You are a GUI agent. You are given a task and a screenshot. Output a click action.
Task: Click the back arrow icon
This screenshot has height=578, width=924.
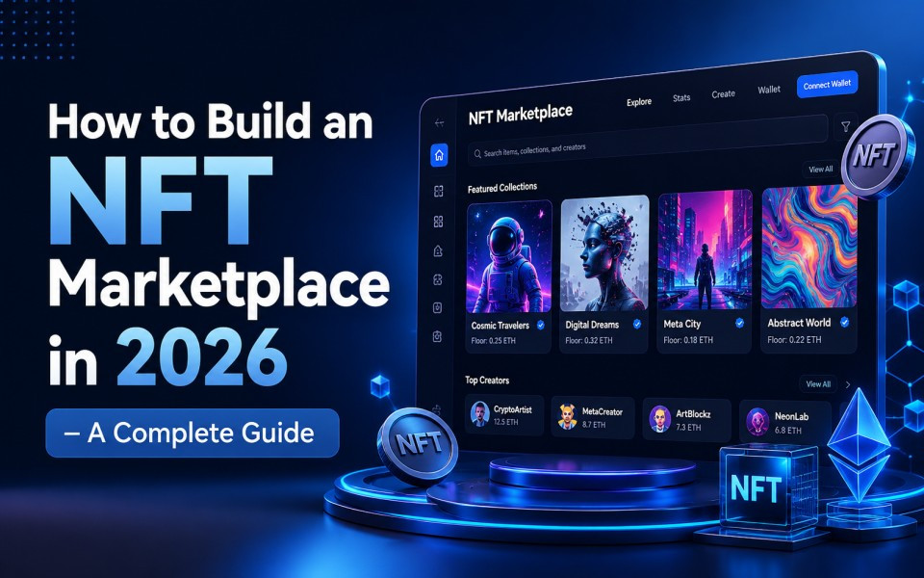pos(439,122)
